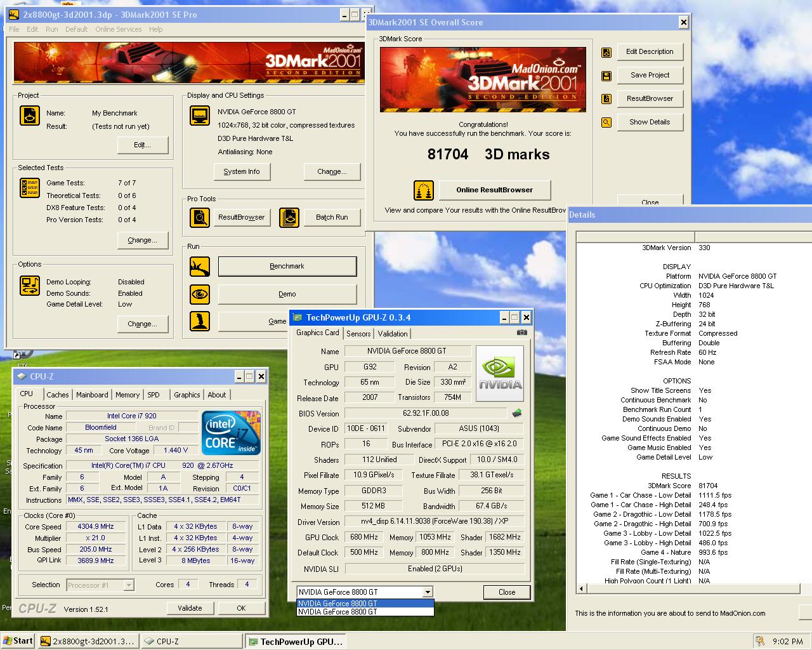The image size is (812, 650).
Task: Click the Save Project floppy icon
Action: (606, 76)
